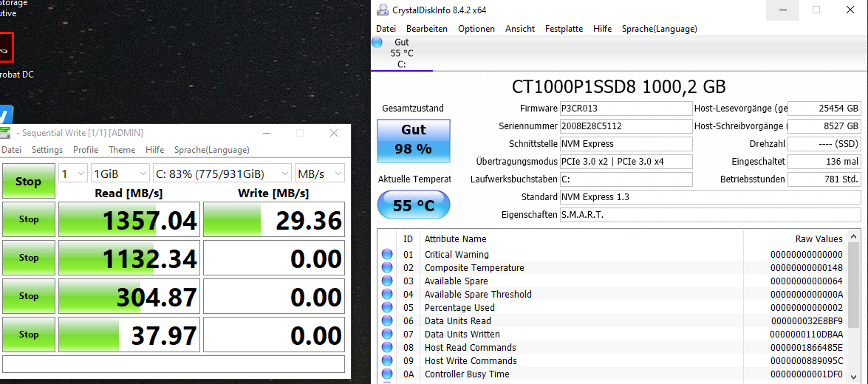This screenshot has width=868, height=384.
Task: Click the status orb for Host Write Commands
Action: pyautogui.click(x=387, y=361)
